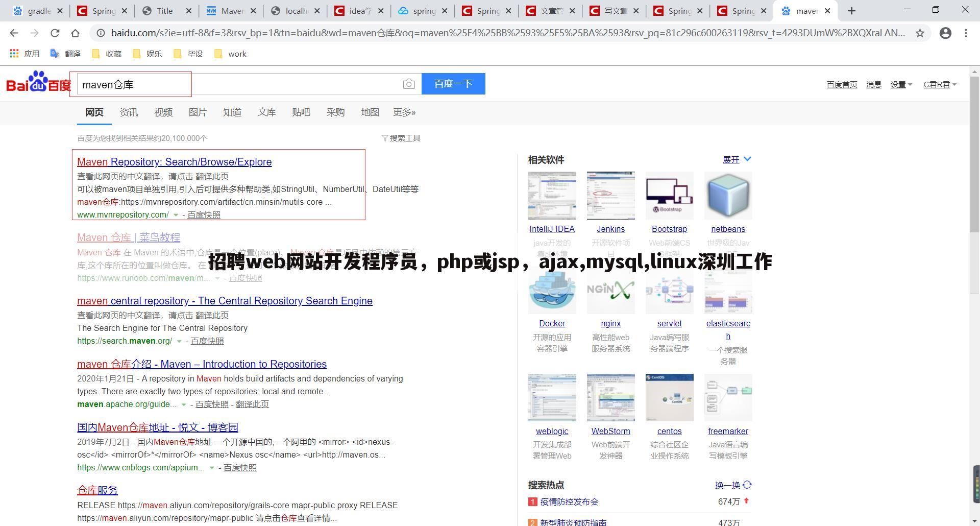This screenshot has width=980, height=526.
Task: Open the 设置 dropdown
Action: click(901, 85)
